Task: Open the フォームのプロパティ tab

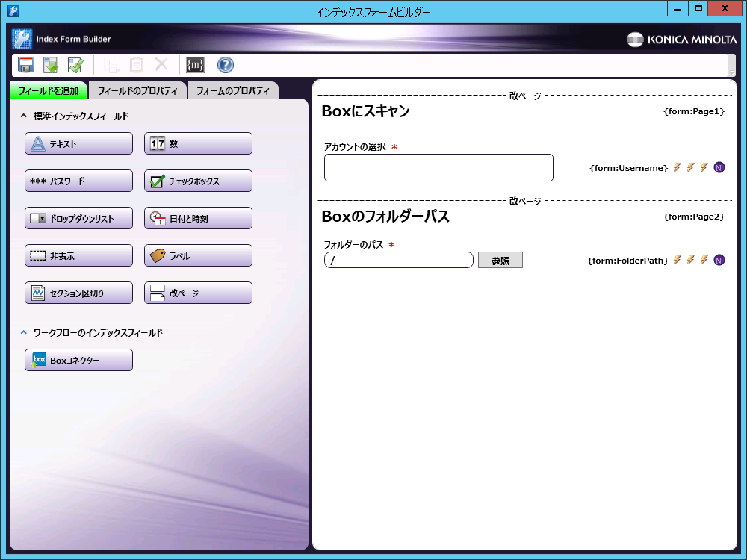Action: click(233, 91)
